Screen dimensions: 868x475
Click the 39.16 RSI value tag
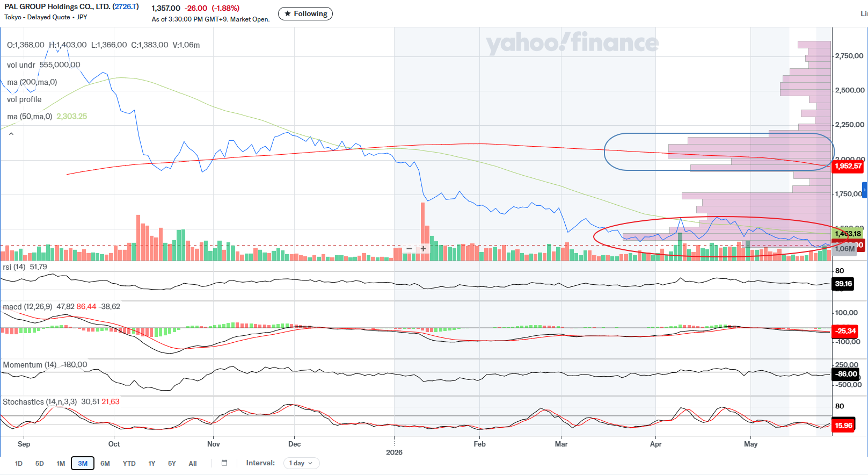(x=843, y=284)
